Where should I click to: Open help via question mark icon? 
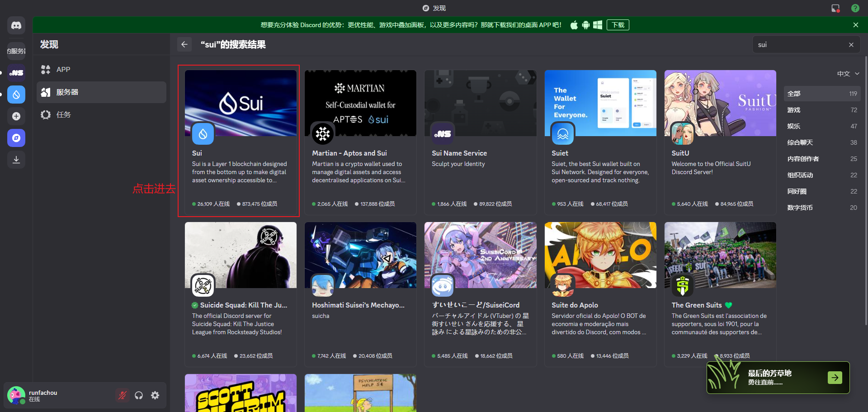pyautogui.click(x=855, y=8)
